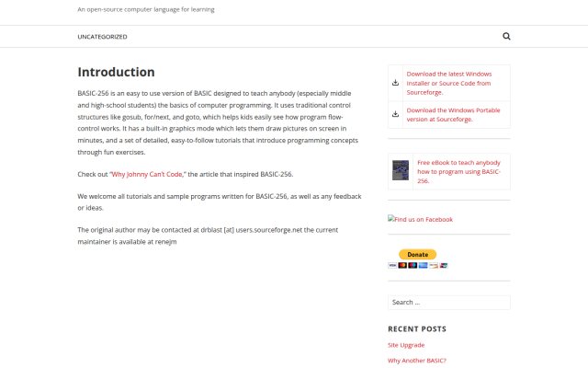Click the Introduction page heading

pyautogui.click(x=116, y=72)
